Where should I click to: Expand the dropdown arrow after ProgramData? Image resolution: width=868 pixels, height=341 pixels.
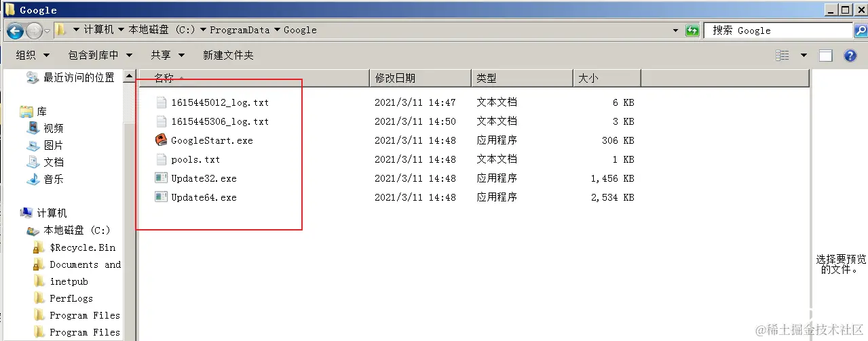(x=277, y=31)
